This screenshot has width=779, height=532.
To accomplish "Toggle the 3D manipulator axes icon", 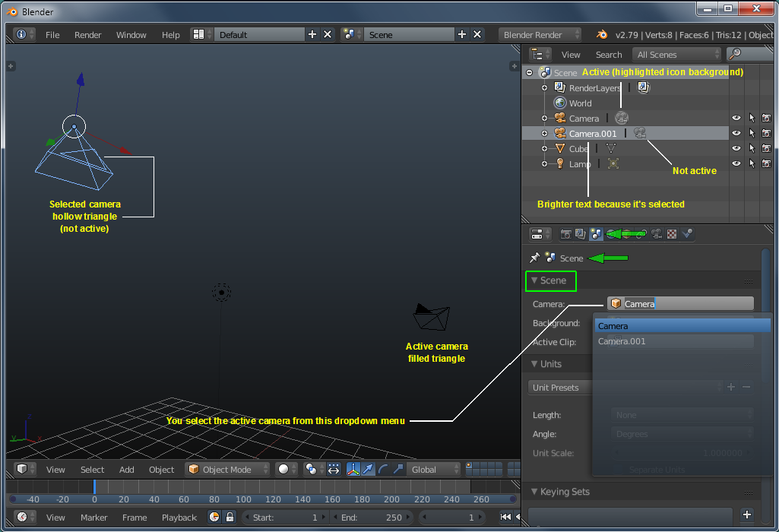I will (353, 469).
